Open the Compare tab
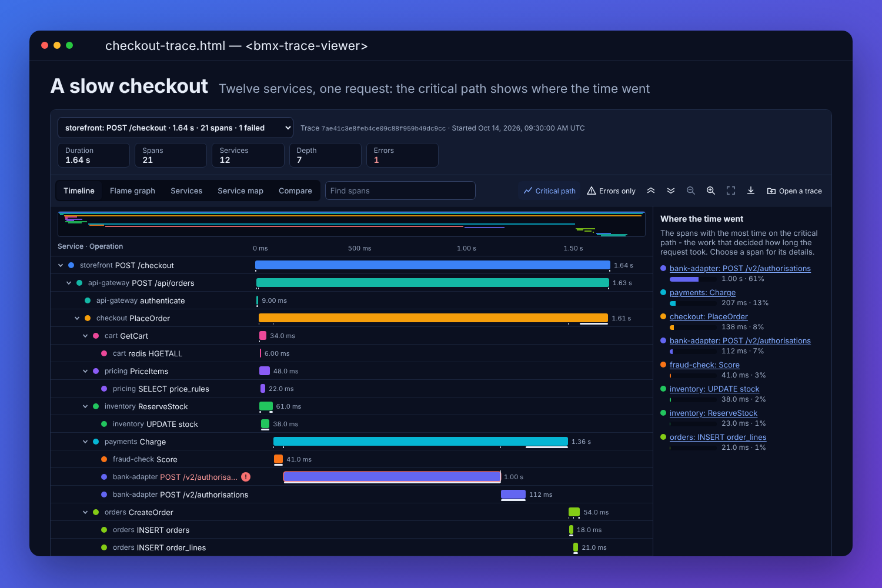This screenshot has height=588, width=882. tap(295, 191)
